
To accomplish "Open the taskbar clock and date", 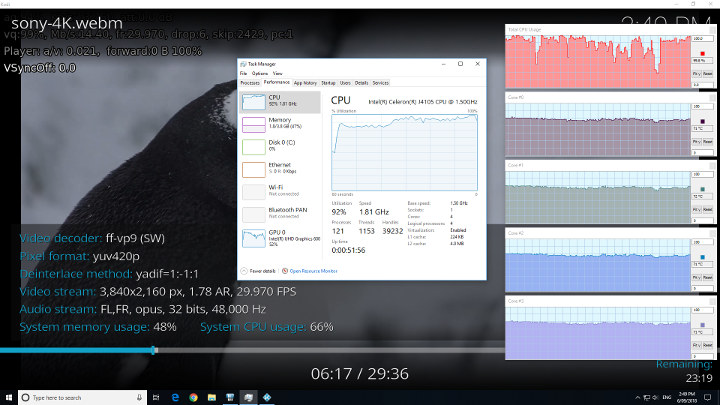I will point(686,398).
